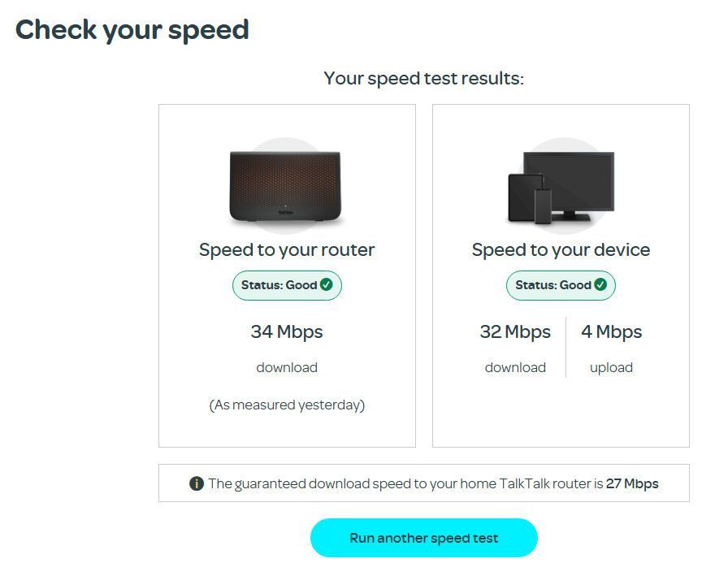This screenshot has height=576, width=728.
Task: Click the green checkmark on router status badge
Action: pos(327,284)
